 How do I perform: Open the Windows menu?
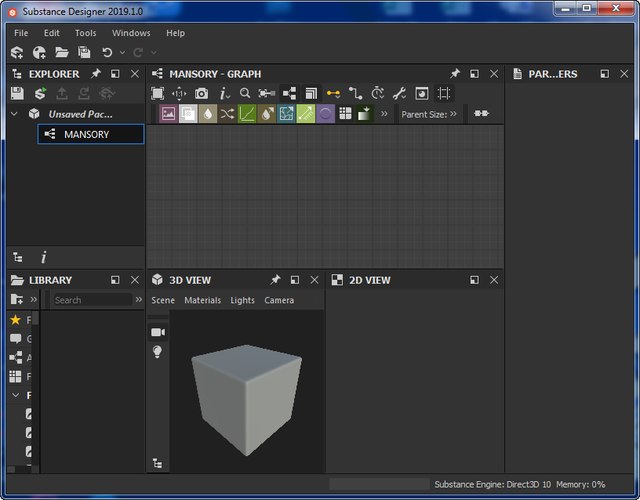[131, 33]
